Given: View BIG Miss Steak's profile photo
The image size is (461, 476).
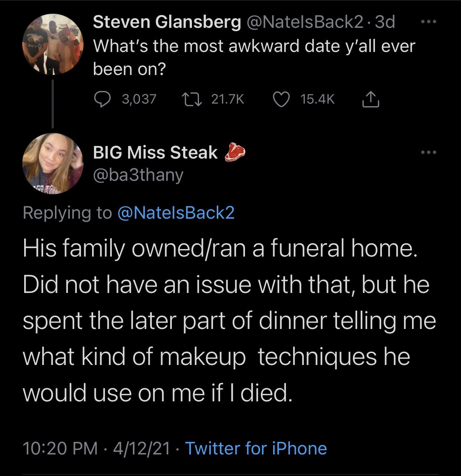Looking at the screenshot, I should tap(53, 163).
